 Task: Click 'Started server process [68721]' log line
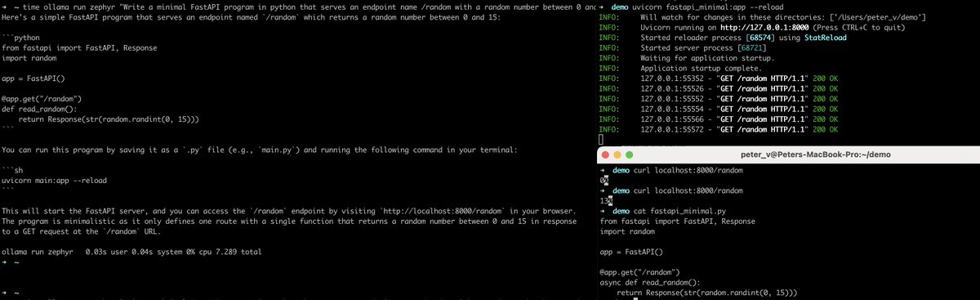682,47
